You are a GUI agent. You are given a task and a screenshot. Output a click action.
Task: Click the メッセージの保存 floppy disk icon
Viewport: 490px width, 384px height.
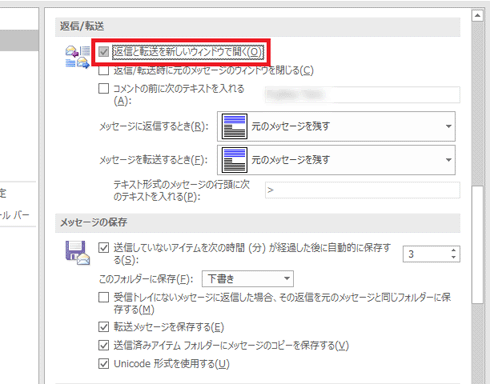click(x=78, y=253)
